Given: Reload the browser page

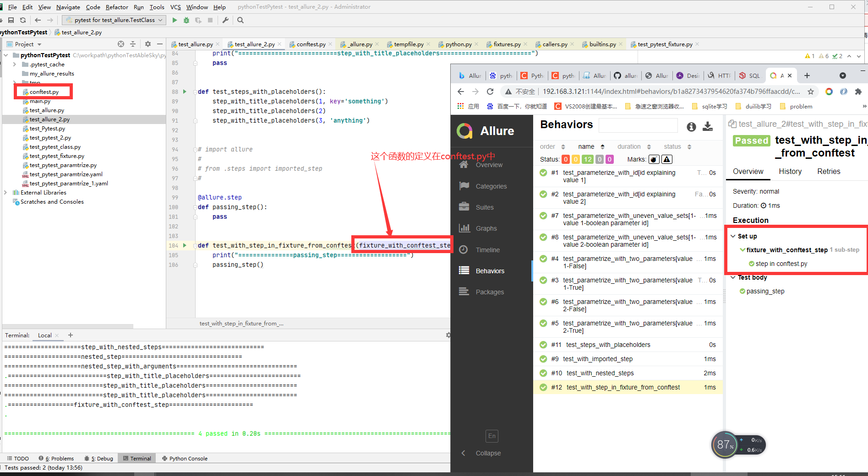Looking at the screenshot, I should point(490,92).
